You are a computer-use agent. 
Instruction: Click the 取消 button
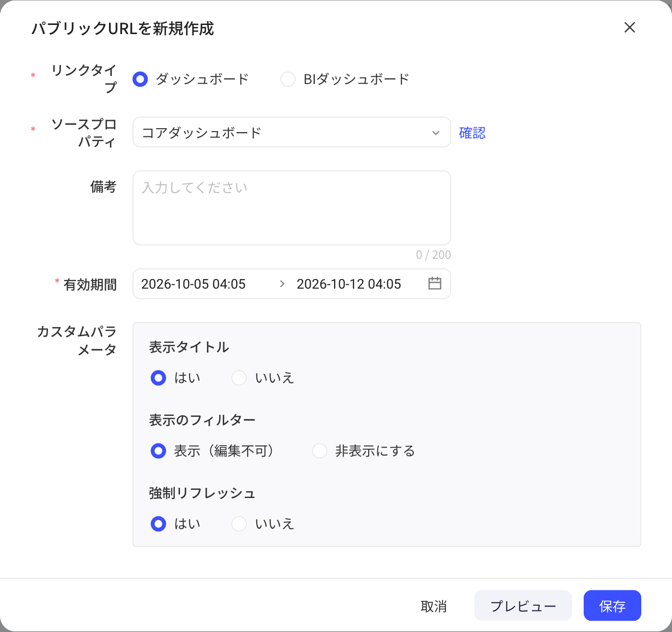pyautogui.click(x=433, y=606)
